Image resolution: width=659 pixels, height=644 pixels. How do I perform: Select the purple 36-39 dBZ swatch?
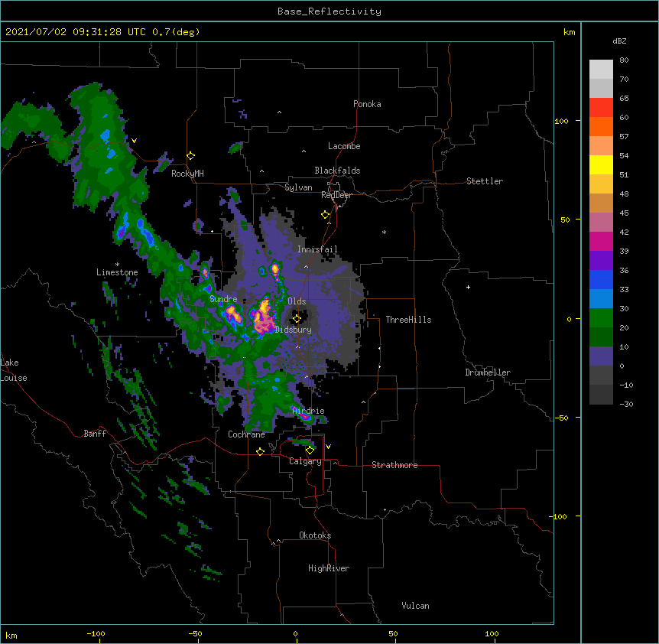click(601, 261)
